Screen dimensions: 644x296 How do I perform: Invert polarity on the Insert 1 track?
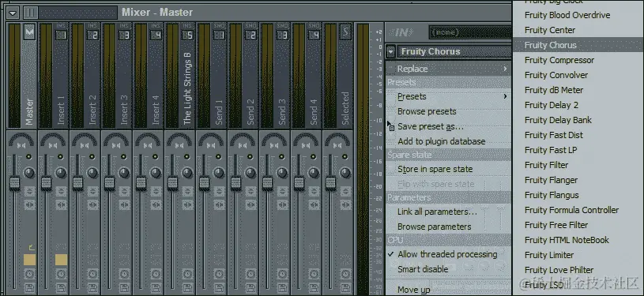tap(61, 191)
